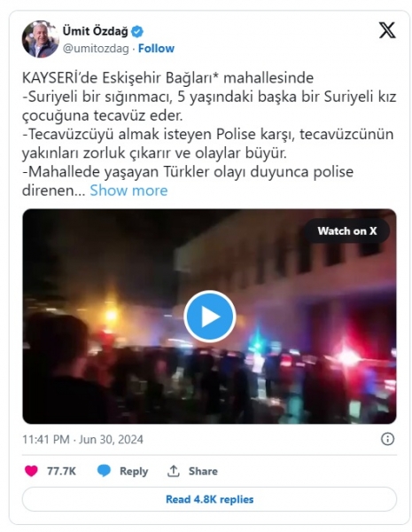Click the Share text label

pyautogui.click(x=203, y=471)
